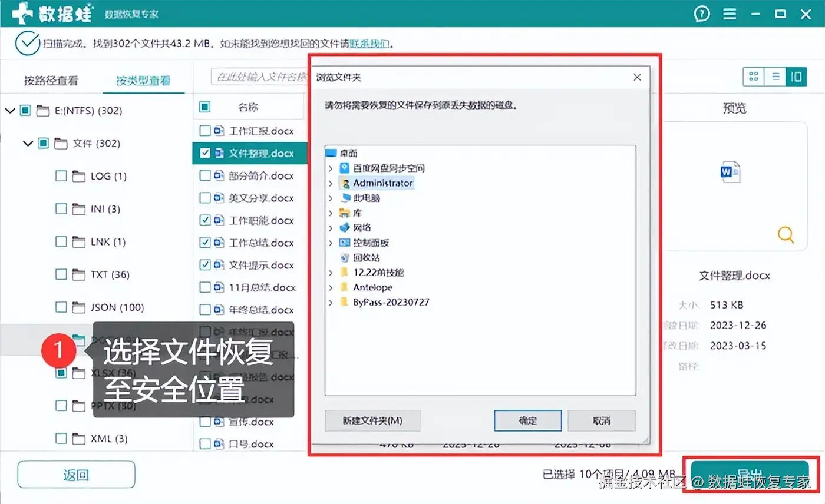The width and height of the screenshot is (825, 504).
Task: Toggle the select-all checkbox beside 名称
Action: pyautogui.click(x=204, y=107)
